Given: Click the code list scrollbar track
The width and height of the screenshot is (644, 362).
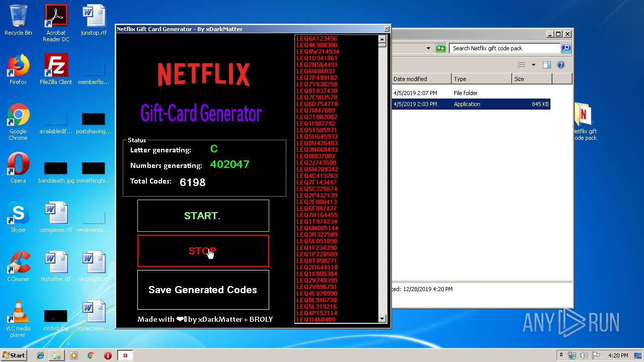Looking at the screenshot, I should click(x=382, y=181).
